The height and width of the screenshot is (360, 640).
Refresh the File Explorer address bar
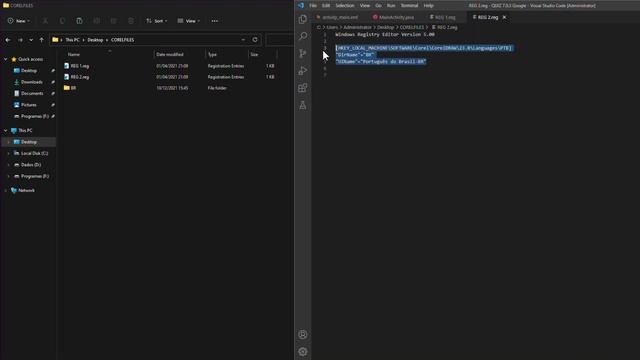[255, 40]
